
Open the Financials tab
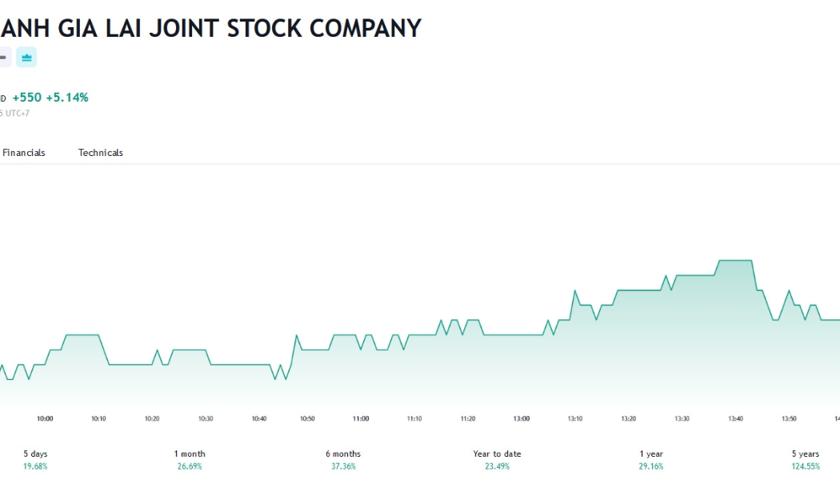coord(23,153)
